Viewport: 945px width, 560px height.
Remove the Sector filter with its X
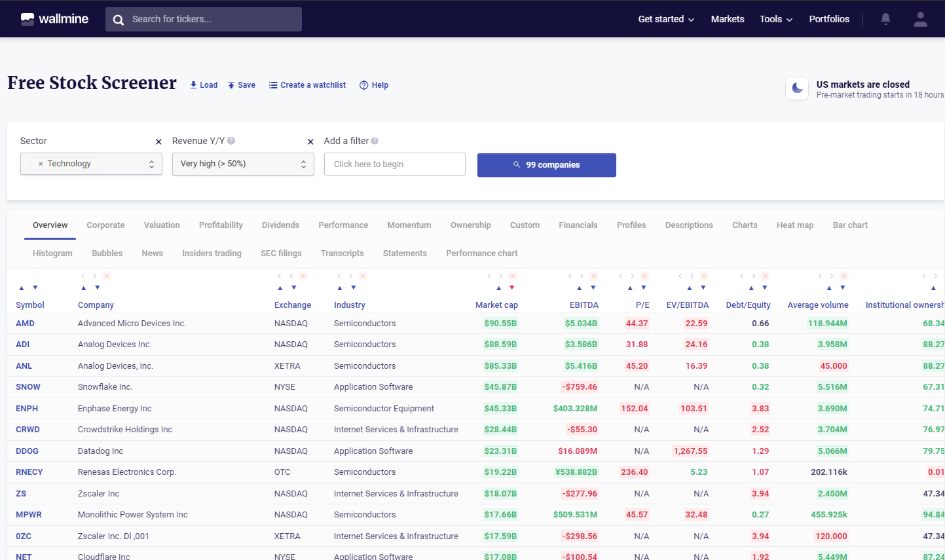point(158,141)
